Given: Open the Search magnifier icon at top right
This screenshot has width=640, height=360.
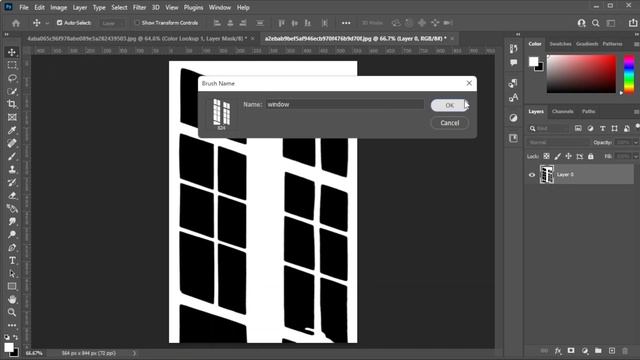Looking at the screenshot, I should (596, 23).
